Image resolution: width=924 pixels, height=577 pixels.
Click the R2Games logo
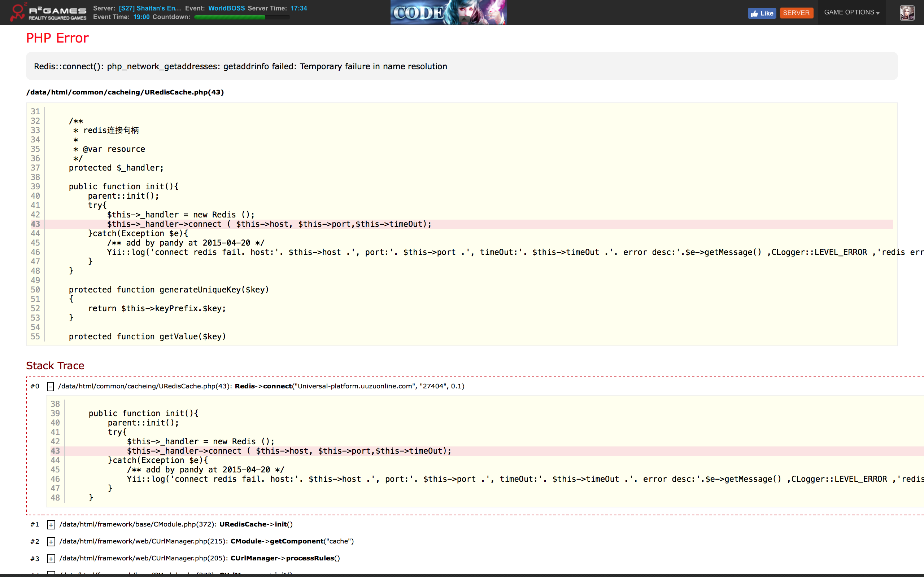coord(48,12)
